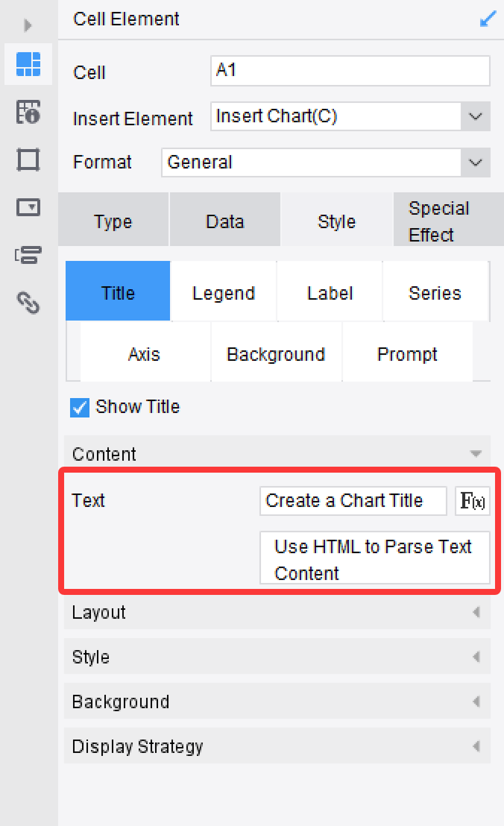Open the Cell Attribute icon in sidebar

(28, 112)
